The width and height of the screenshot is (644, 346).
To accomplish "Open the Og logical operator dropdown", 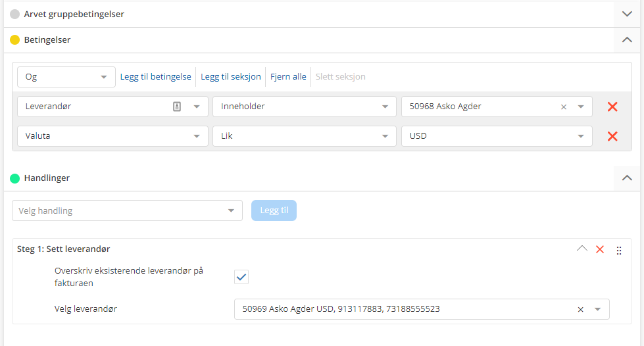I will [x=66, y=77].
